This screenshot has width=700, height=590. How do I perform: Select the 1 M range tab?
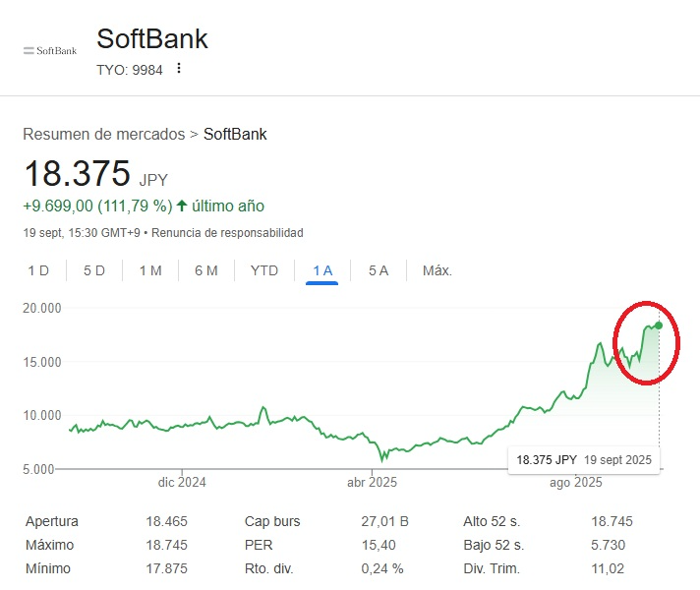pos(150,270)
